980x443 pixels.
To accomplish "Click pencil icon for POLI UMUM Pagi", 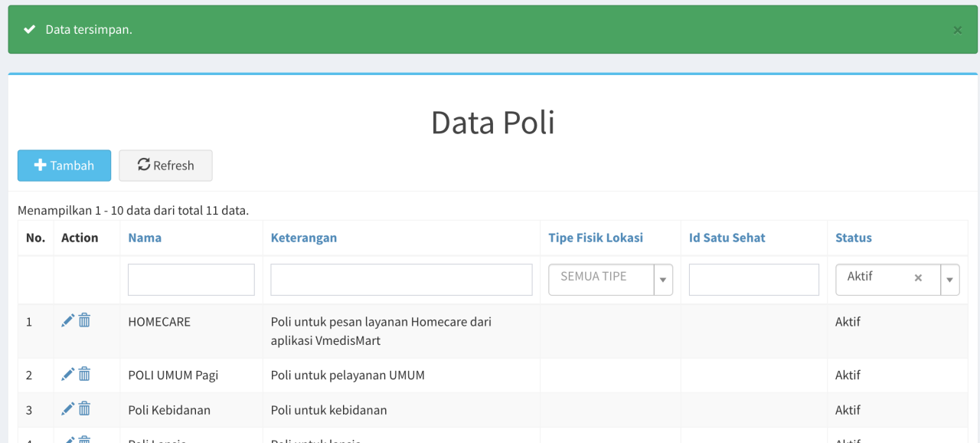I will (x=68, y=374).
